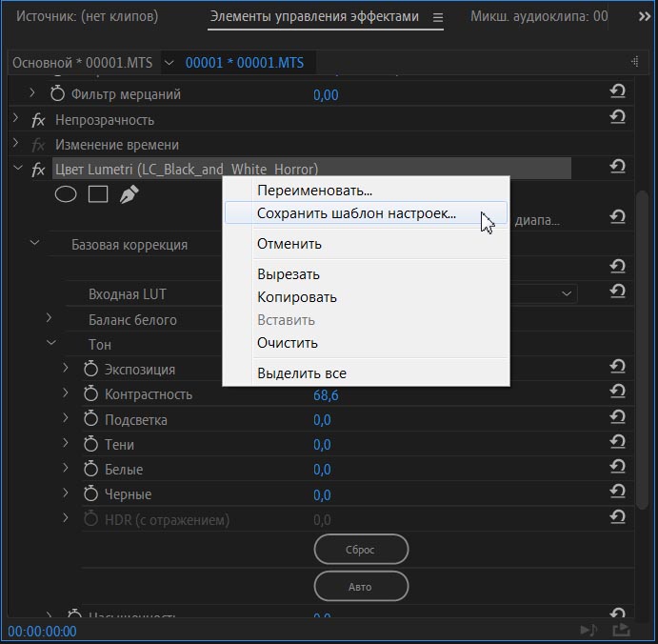Switch to Микш. аудиоклипа tab
658x644 pixels.
539,16
